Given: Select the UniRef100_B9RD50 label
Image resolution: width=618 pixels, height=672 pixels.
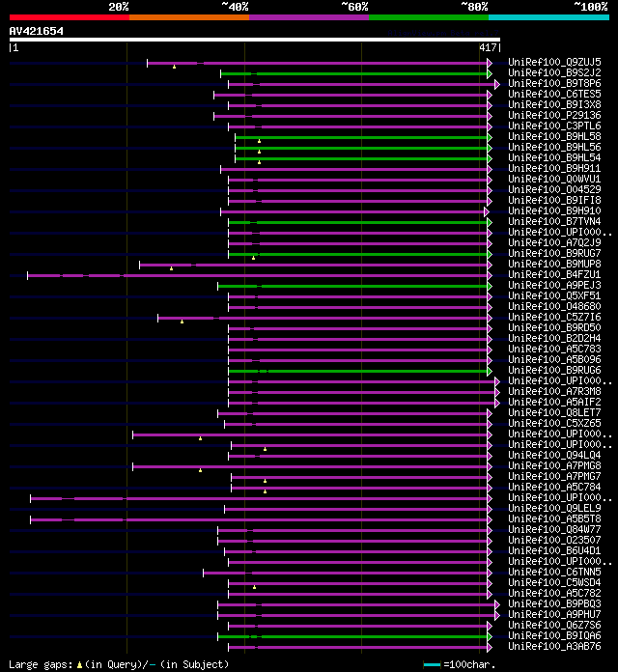Looking at the screenshot, I should click(554, 327).
